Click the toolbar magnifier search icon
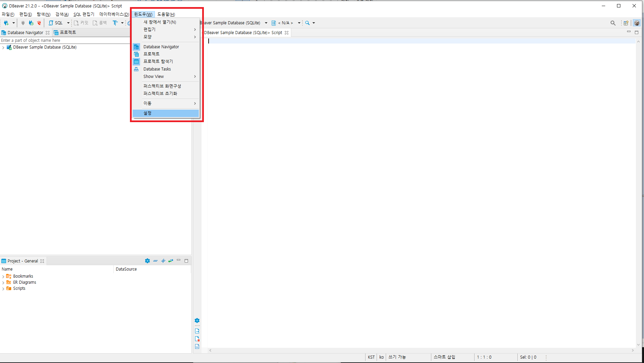 click(307, 23)
